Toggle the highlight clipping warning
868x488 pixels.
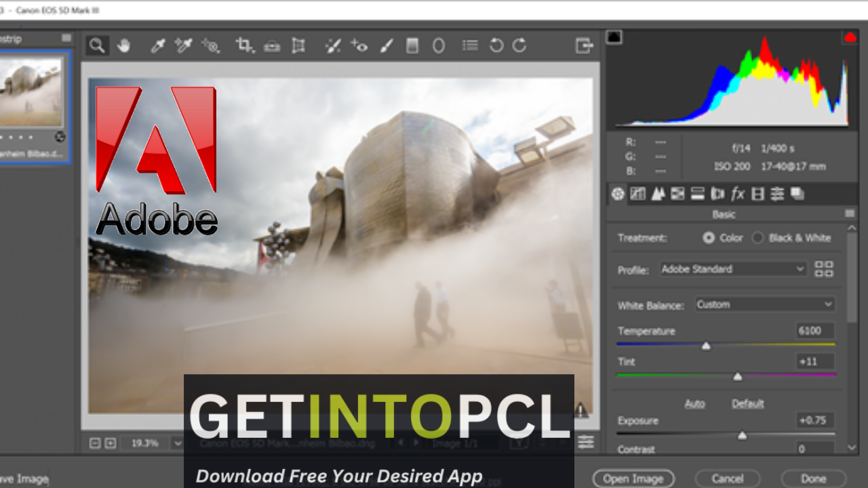coord(850,37)
